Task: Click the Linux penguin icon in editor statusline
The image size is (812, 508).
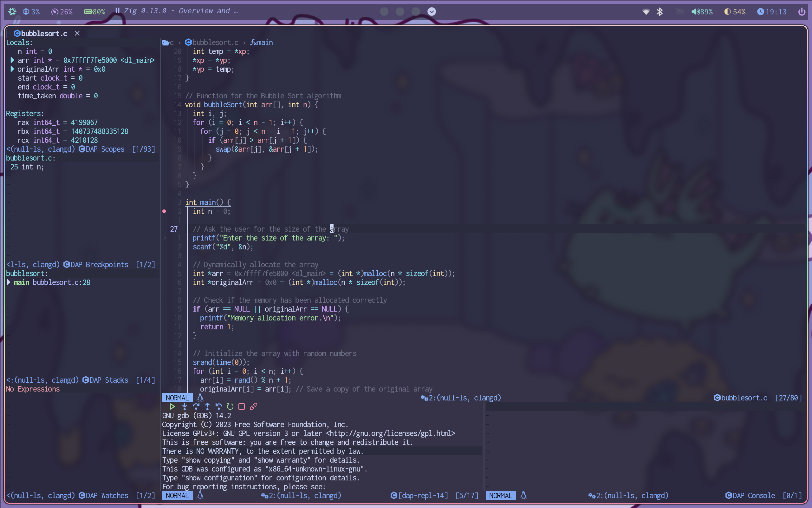Action: tap(200, 398)
